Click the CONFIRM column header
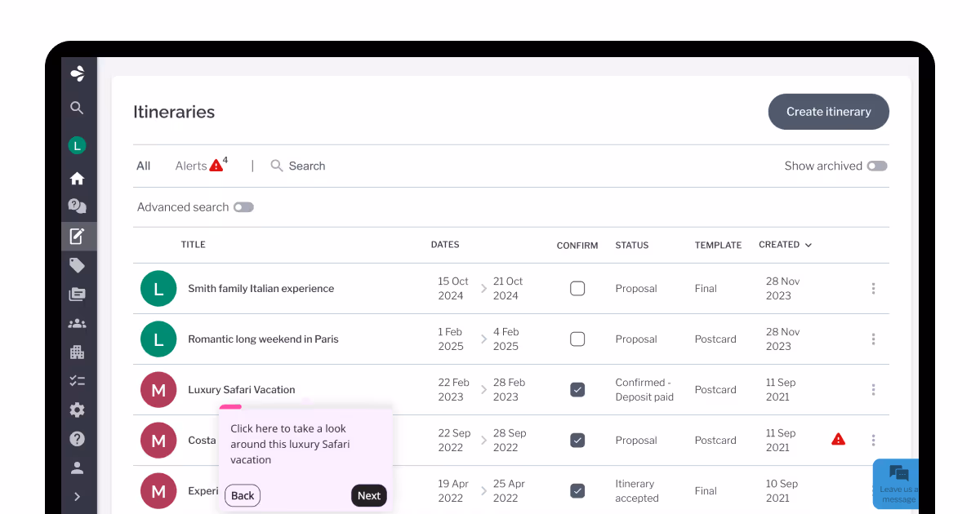This screenshot has height=514, width=980. coord(577,245)
